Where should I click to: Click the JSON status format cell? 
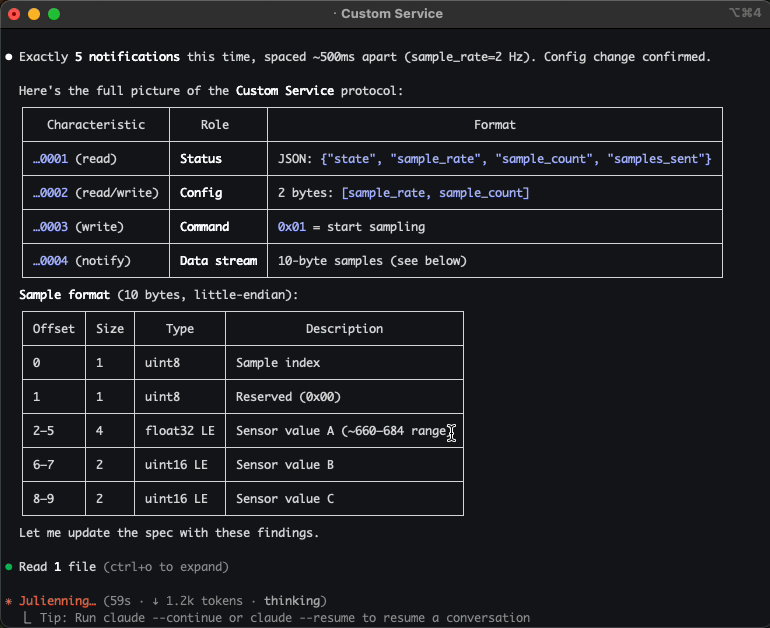[494, 159]
